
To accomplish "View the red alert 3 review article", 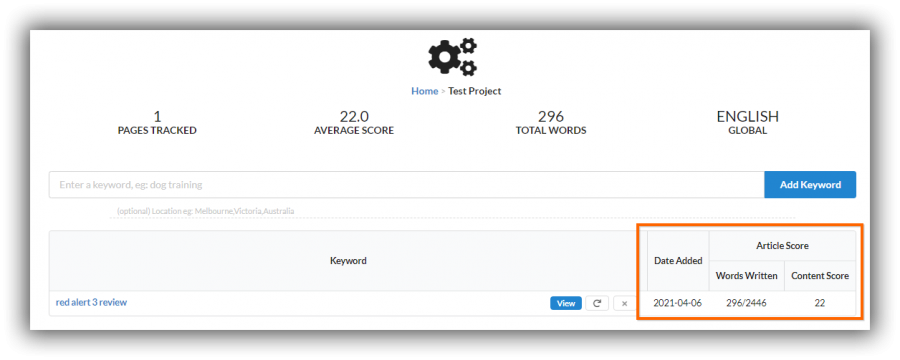I will pyautogui.click(x=566, y=303).
